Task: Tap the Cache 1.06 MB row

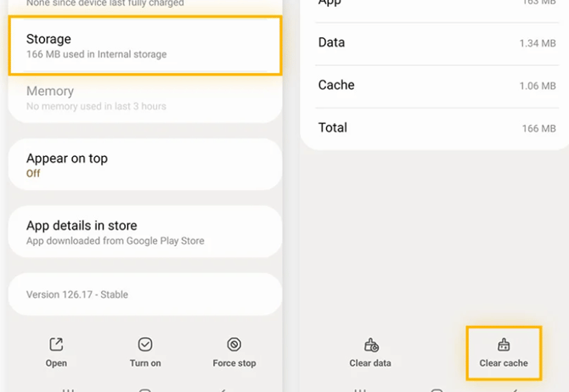Action: [x=437, y=85]
